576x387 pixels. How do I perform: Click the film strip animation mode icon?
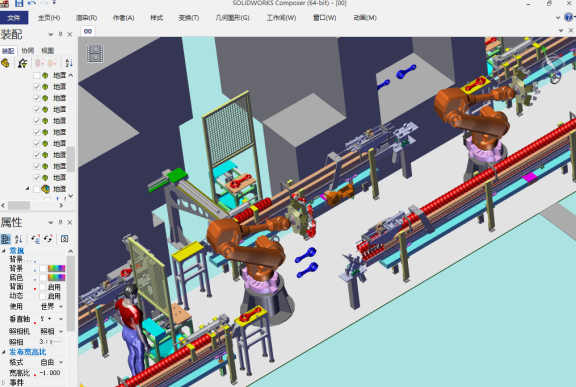95,53
